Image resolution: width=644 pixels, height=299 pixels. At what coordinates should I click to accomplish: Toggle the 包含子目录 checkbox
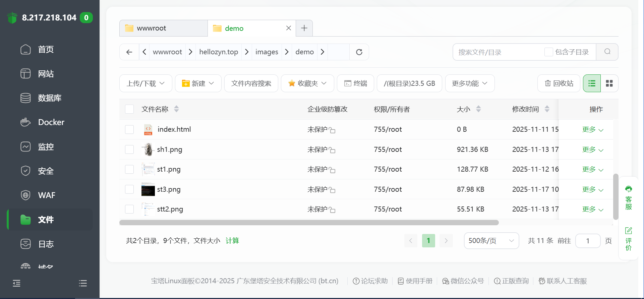coord(548,52)
